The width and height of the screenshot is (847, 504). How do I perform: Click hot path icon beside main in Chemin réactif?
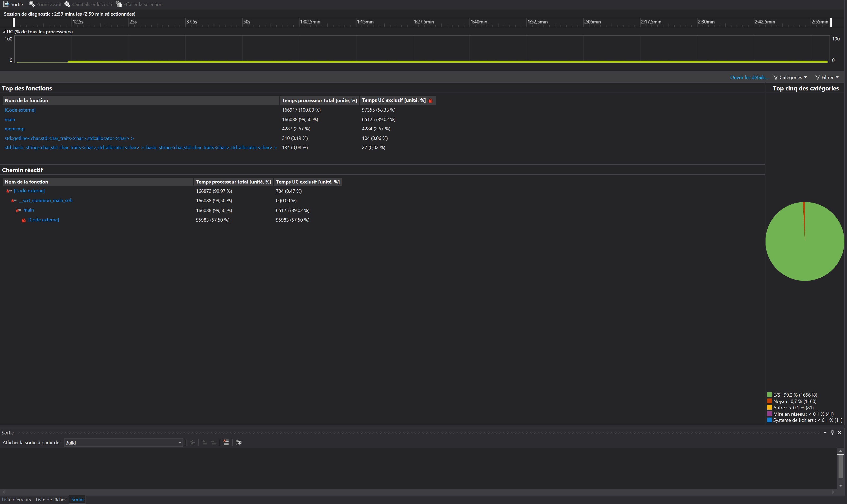point(19,210)
